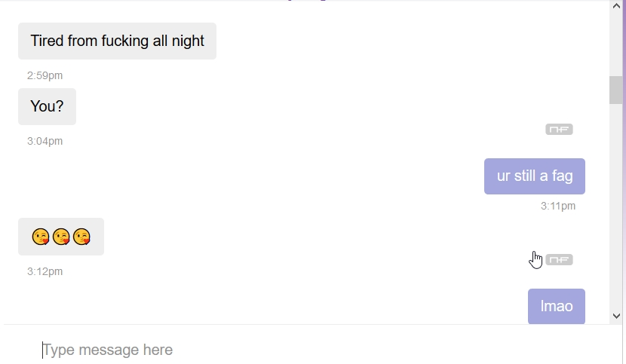Click the chat scrollbar thumb
The height and width of the screenshot is (364, 626).
point(616,90)
